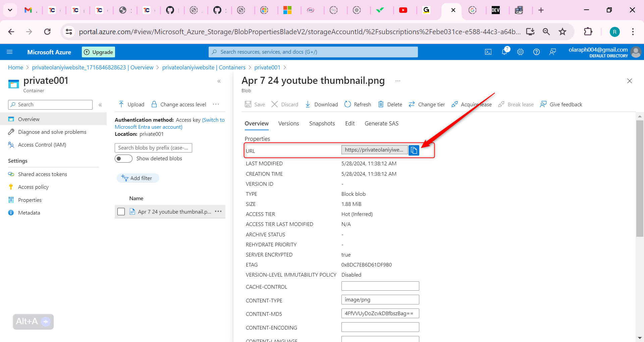This screenshot has width=644, height=342.
Task: Copy the blob URL to clipboard
Action: (x=414, y=150)
